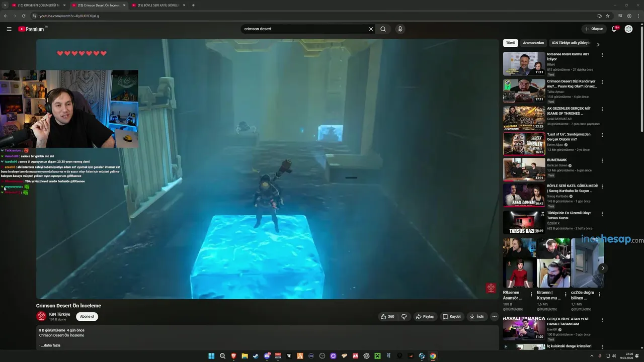
Task: Open options for AK GEZENLER GERÇEK Mİ video
Action: point(602,109)
